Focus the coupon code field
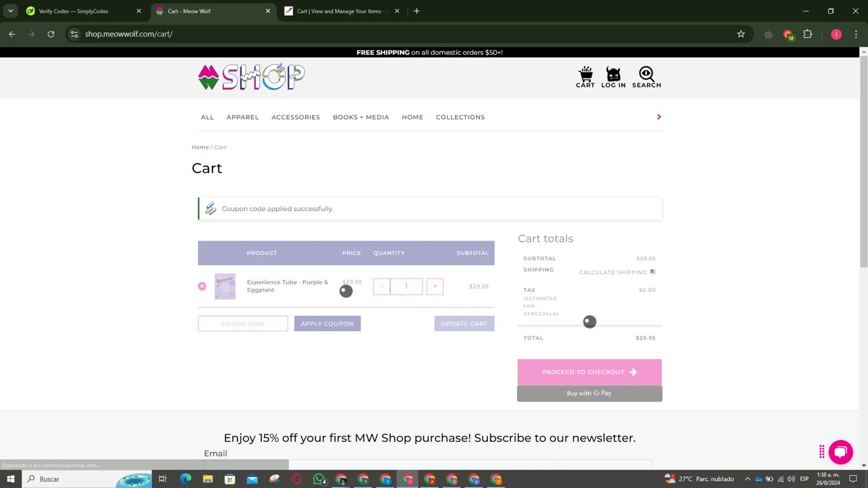This screenshot has width=868, height=488. coord(243,324)
